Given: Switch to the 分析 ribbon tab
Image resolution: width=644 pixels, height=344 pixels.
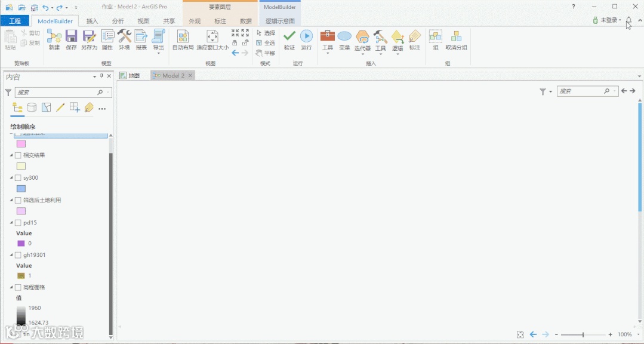Looking at the screenshot, I should [x=118, y=21].
